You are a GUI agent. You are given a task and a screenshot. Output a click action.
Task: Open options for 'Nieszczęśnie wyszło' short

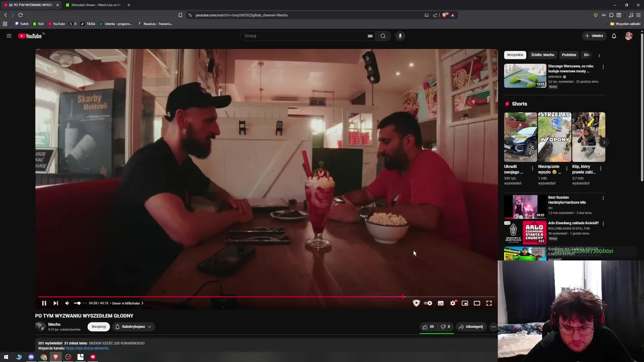pos(567,168)
